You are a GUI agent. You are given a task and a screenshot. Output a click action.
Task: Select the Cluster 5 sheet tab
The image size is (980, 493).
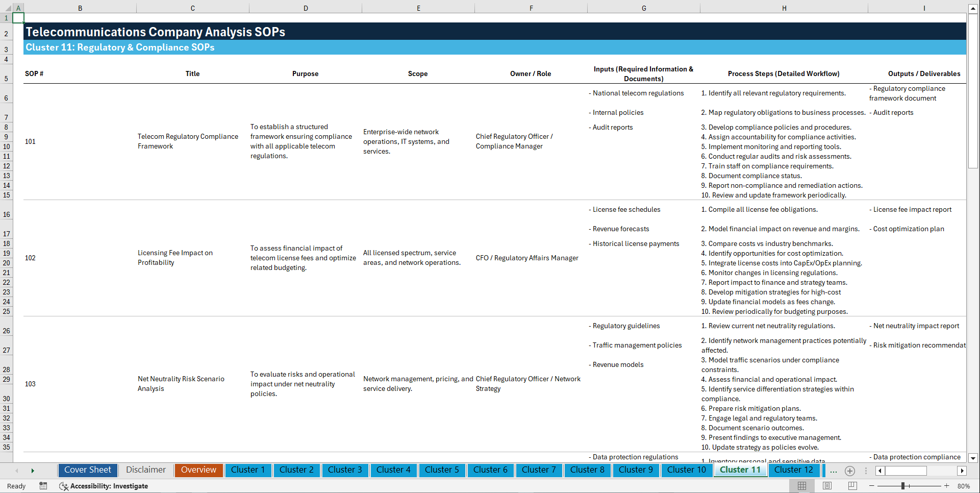point(442,470)
